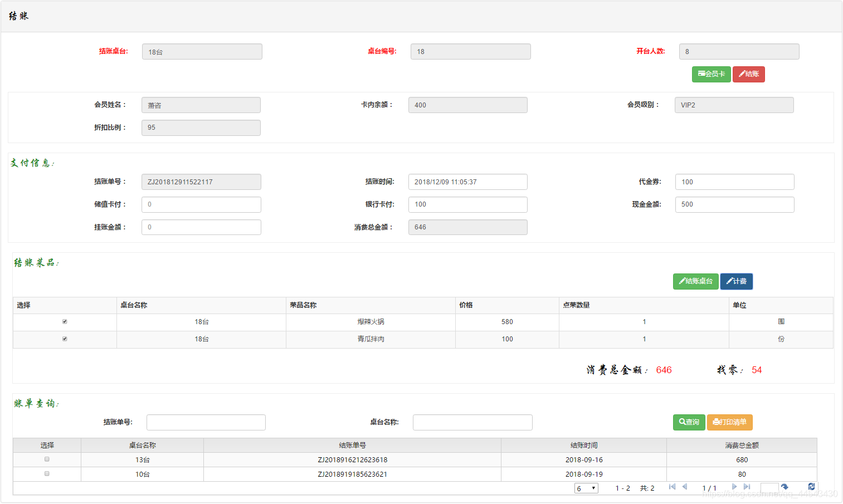This screenshot has height=504, width=843.
Task: Click the 挂账金额 credit amount field
Action: pyautogui.click(x=201, y=227)
